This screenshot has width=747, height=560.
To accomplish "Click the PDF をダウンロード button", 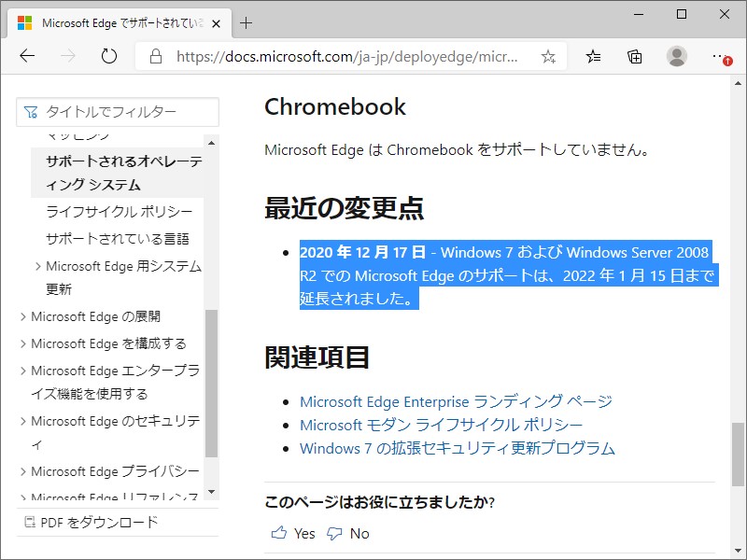I will (91, 523).
